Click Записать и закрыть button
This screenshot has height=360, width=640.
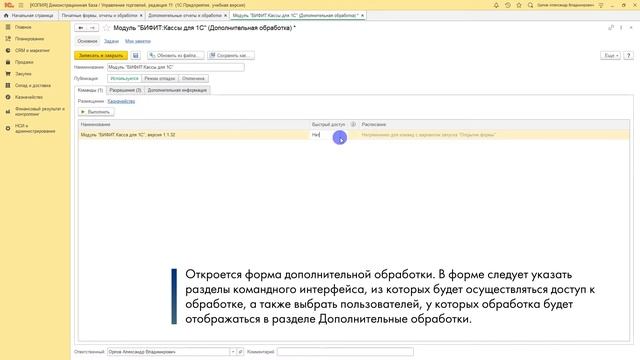click(x=101, y=55)
